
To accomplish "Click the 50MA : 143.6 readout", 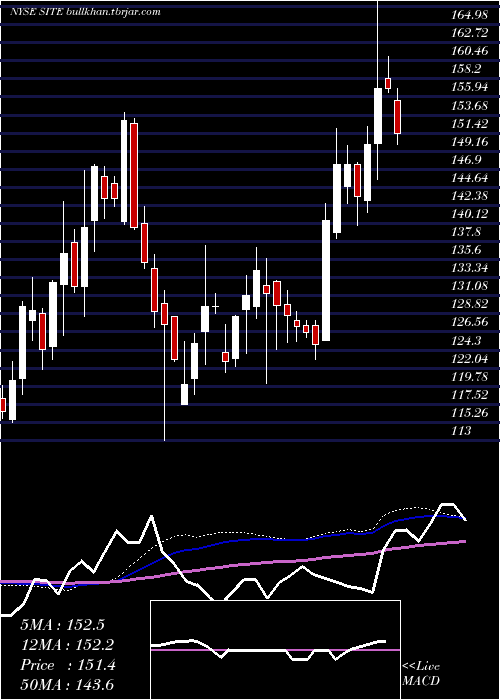I will tap(68, 685).
